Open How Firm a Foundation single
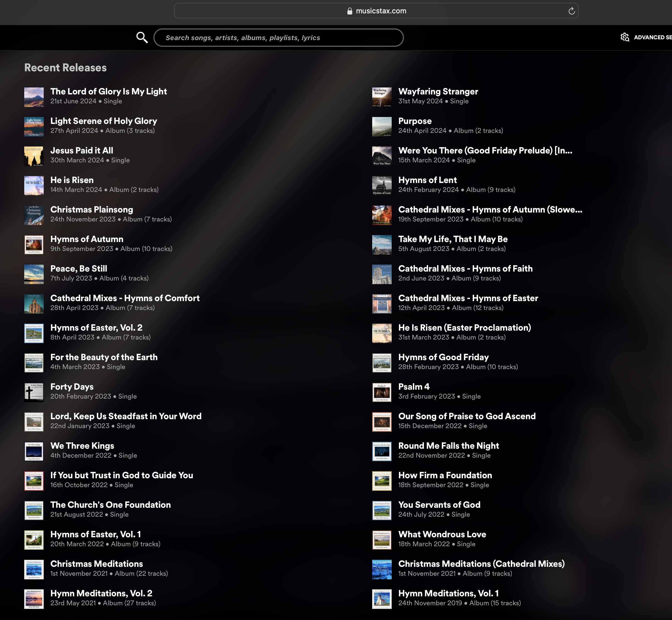Screen dimensions: 672x620 445,475
